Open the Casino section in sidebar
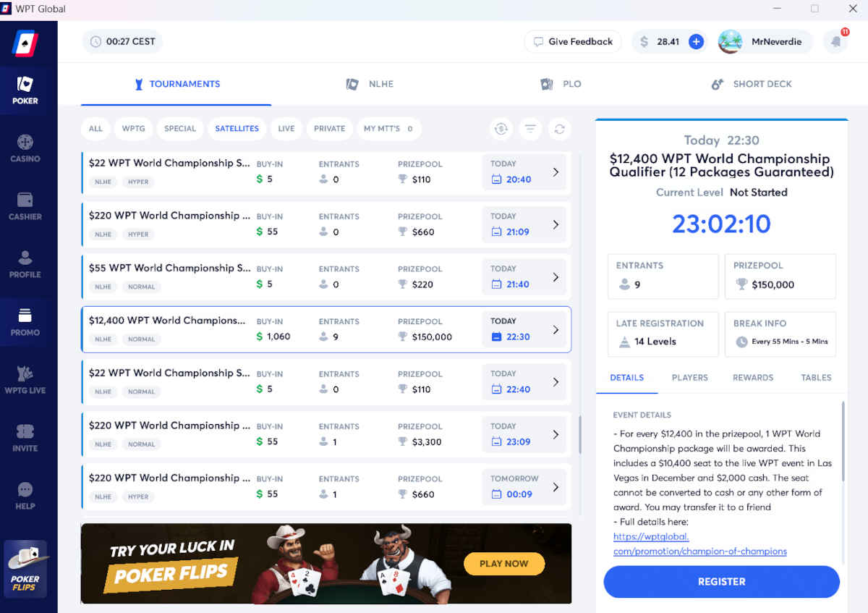 click(25, 148)
